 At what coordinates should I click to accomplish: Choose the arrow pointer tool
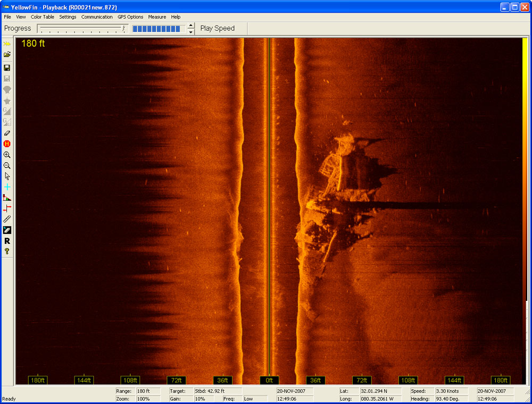click(x=7, y=176)
